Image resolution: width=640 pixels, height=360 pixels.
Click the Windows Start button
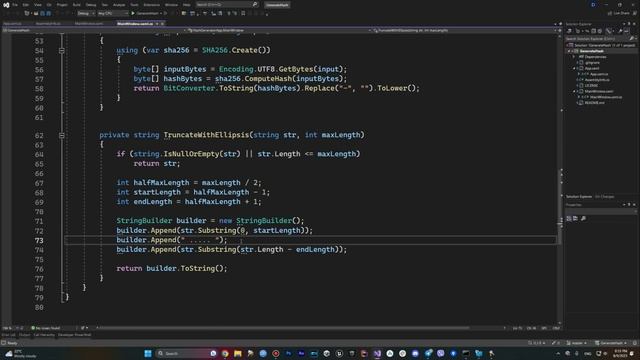click(x=148, y=353)
